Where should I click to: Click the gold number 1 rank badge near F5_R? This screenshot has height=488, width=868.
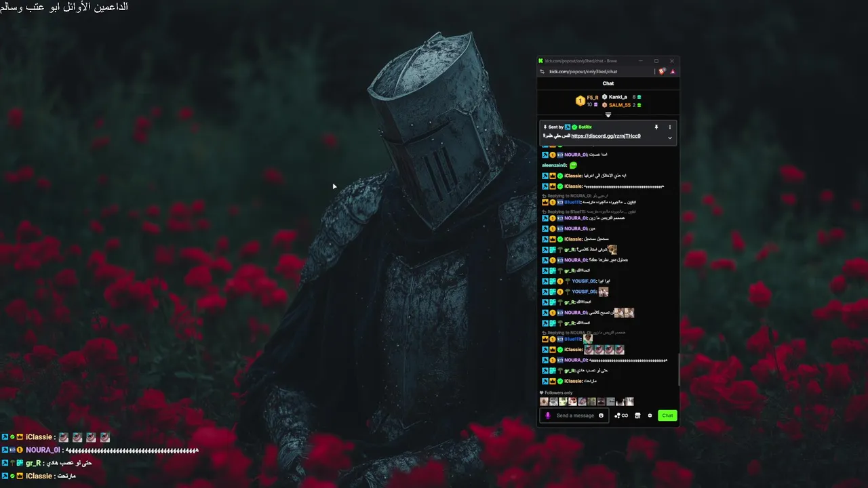coord(580,101)
